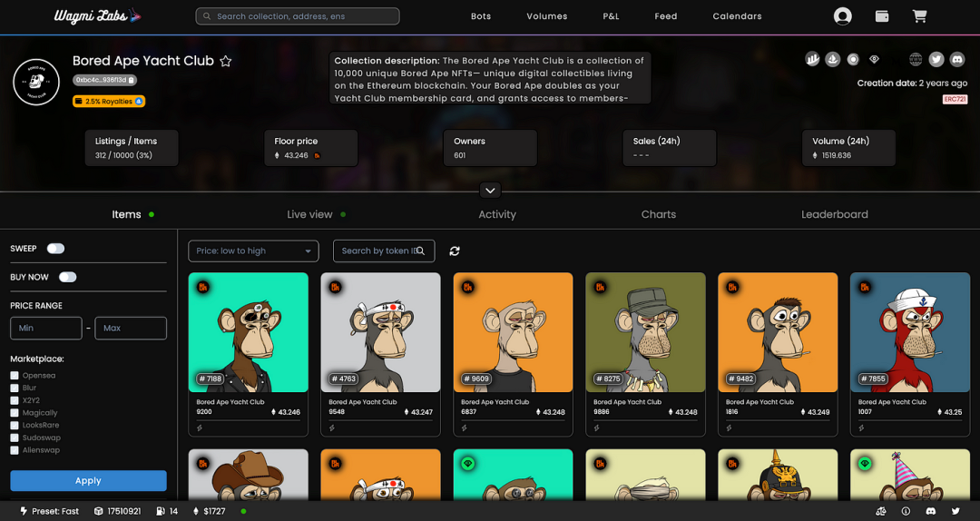Click the Apply filter button

click(x=88, y=480)
